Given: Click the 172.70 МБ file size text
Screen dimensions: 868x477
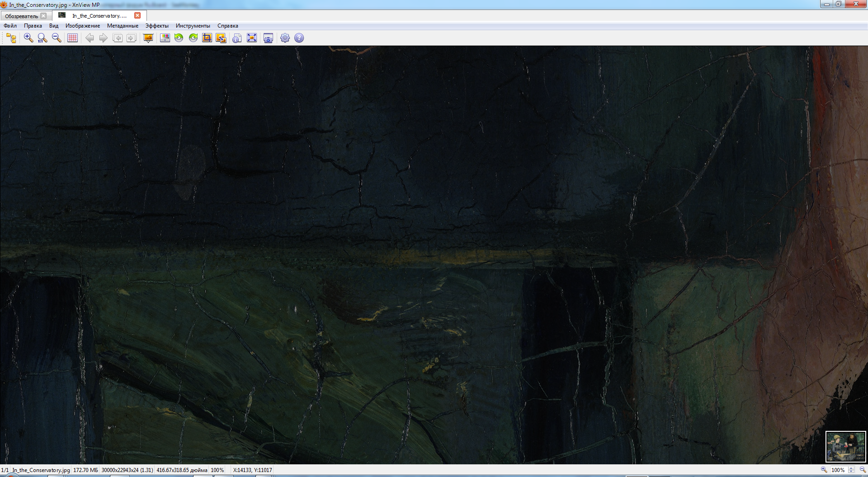Looking at the screenshot, I should tap(85, 470).
